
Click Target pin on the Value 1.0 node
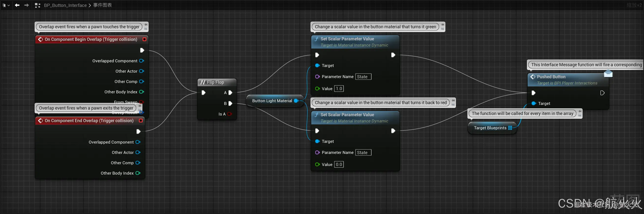pyautogui.click(x=317, y=66)
